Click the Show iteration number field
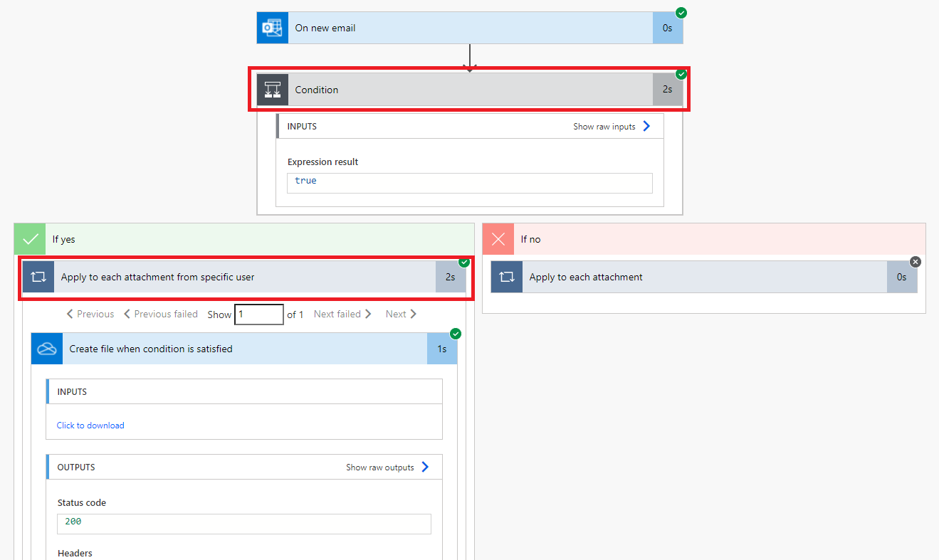The height and width of the screenshot is (560, 939). (259, 314)
